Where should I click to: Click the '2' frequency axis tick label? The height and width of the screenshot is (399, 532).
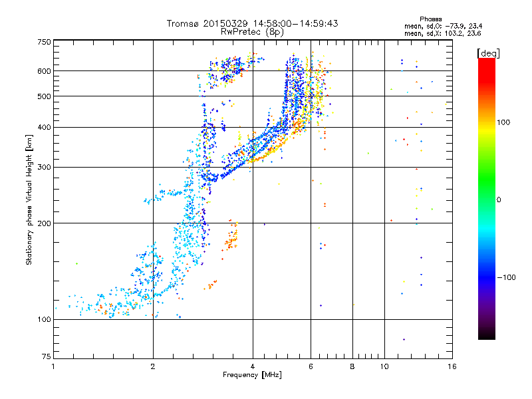pyautogui.click(x=153, y=366)
